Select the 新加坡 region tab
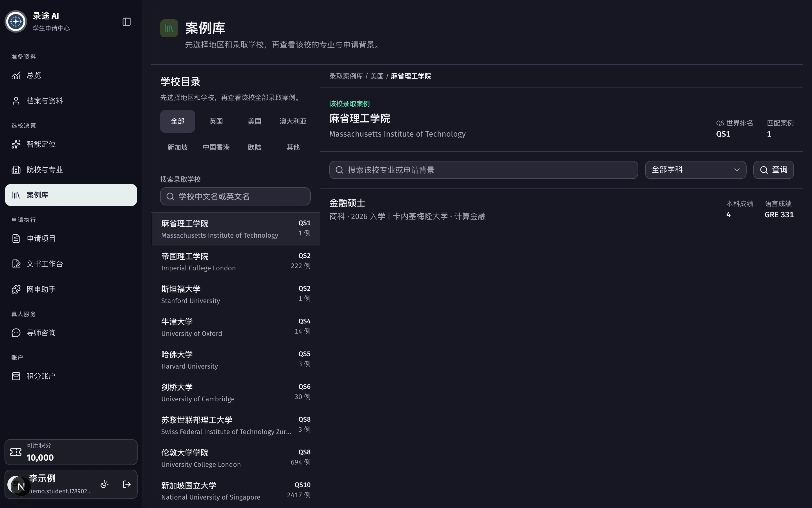812x508 pixels. coord(178,147)
